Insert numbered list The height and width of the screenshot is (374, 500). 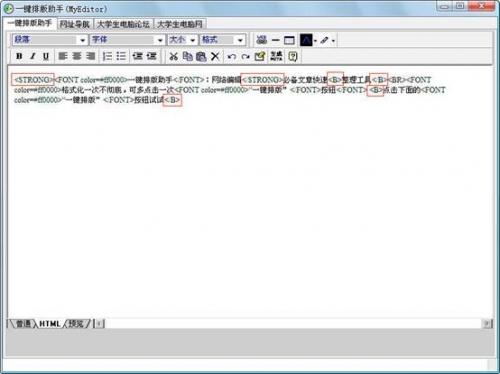(107, 56)
